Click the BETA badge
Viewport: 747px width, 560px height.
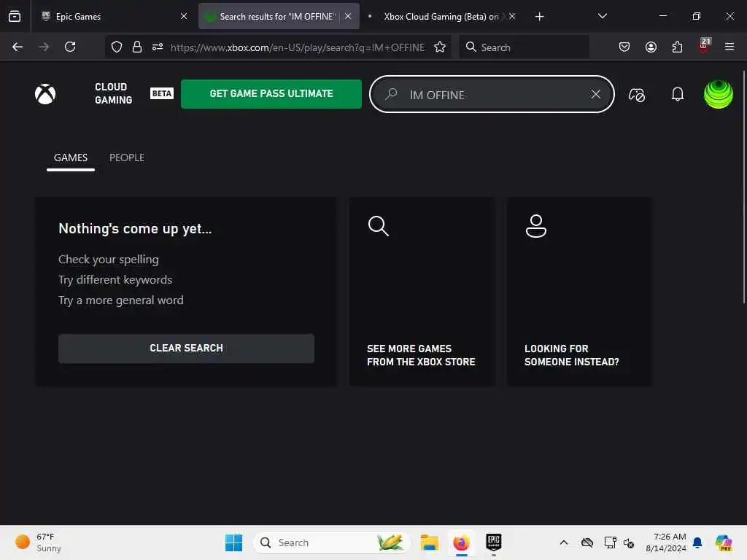tap(162, 93)
